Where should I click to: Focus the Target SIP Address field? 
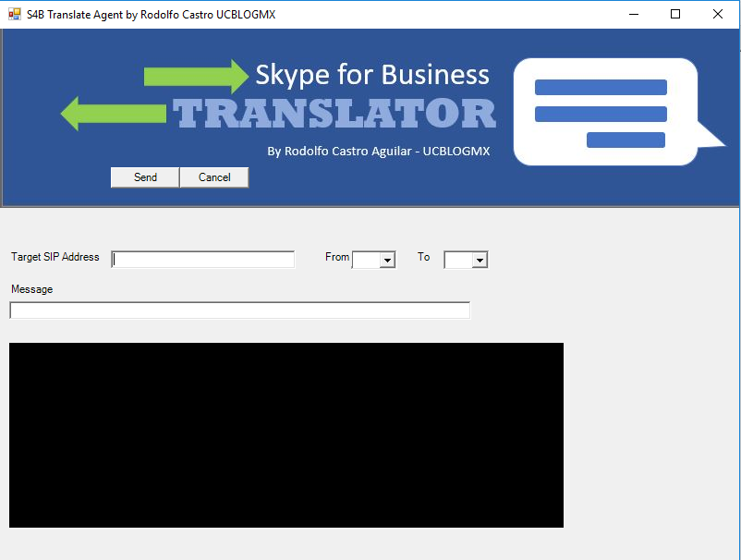pos(202,260)
